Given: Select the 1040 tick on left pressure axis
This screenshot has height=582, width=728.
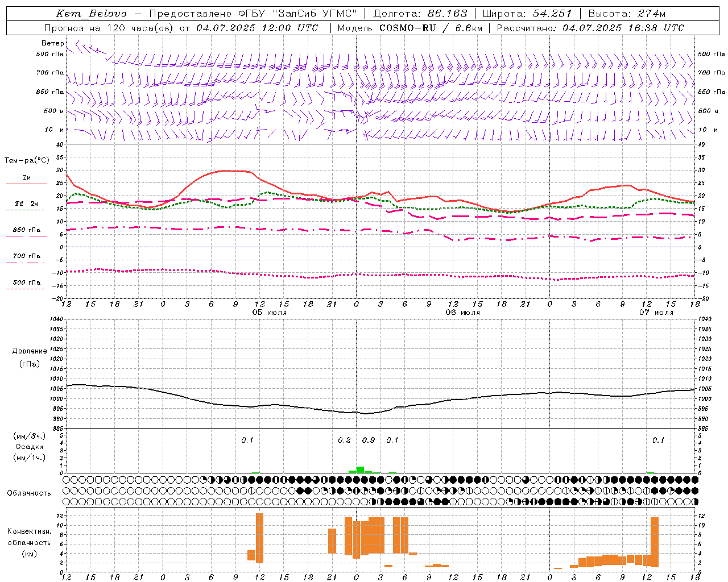Looking at the screenshot, I should tap(57, 319).
